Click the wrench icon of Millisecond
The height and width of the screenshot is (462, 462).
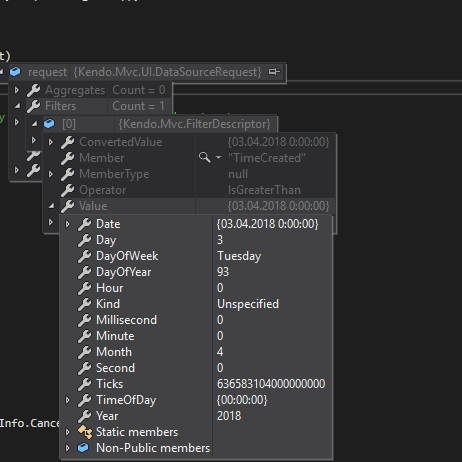[x=85, y=320]
